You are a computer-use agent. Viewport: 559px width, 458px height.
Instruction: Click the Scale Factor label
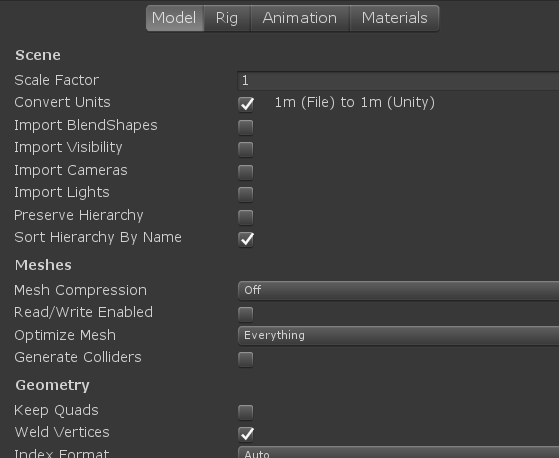[x=57, y=80]
